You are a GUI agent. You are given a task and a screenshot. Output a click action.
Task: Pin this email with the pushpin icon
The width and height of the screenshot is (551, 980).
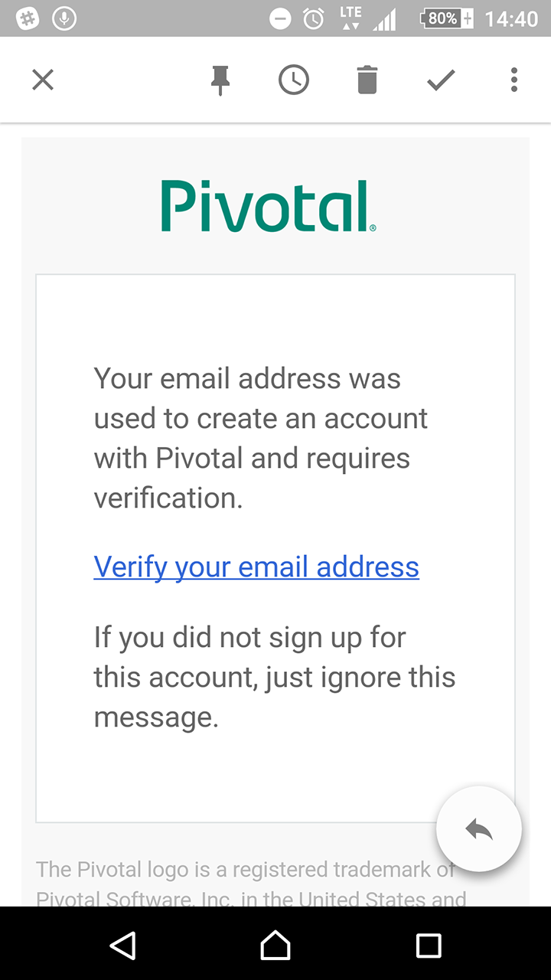[220, 80]
